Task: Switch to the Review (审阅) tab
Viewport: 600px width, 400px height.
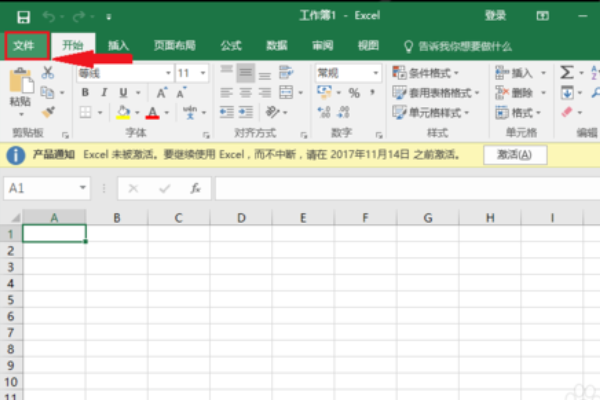Action: tap(323, 46)
